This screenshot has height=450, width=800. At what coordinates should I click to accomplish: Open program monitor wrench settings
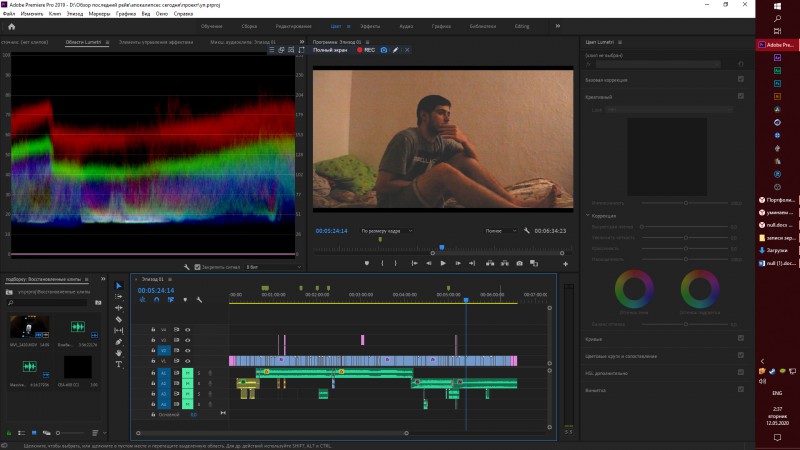pyautogui.click(x=526, y=231)
